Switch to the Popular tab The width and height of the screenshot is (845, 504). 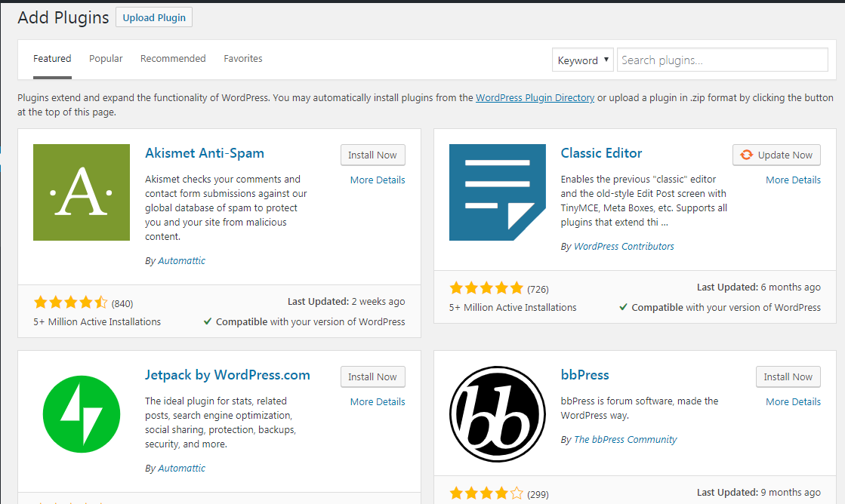106,59
